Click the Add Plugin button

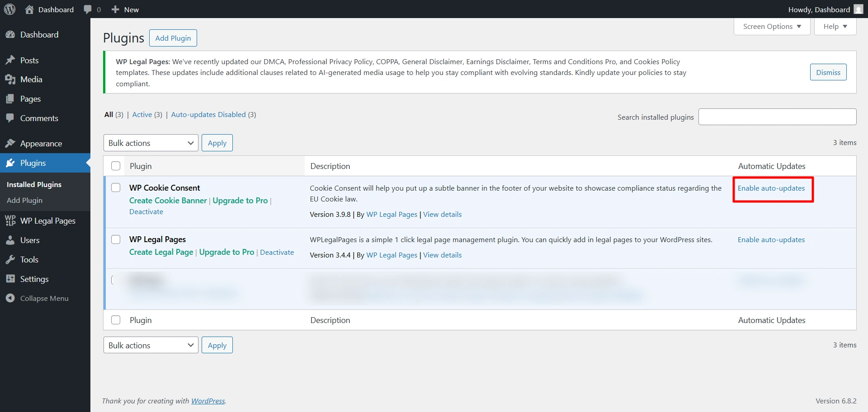173,37
